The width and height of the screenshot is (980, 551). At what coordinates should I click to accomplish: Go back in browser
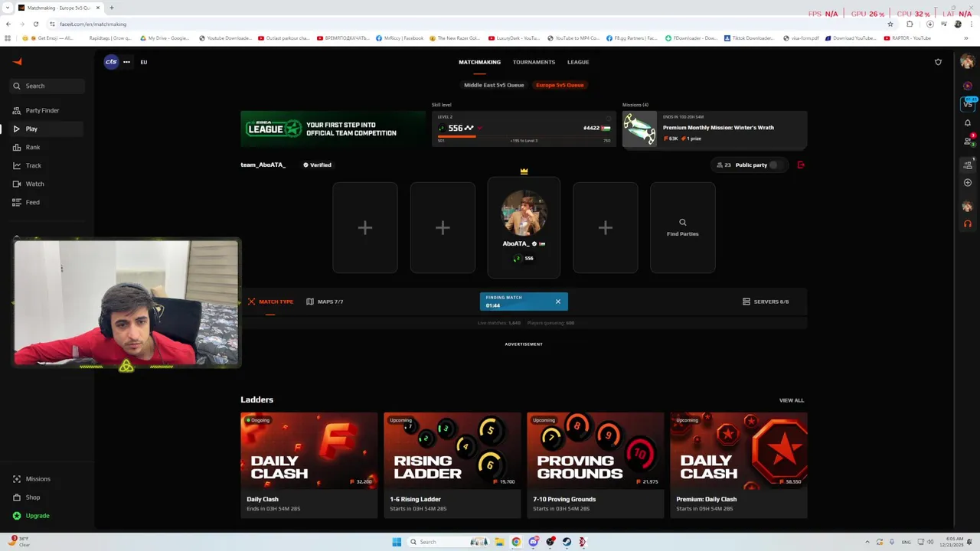[8, 24]
